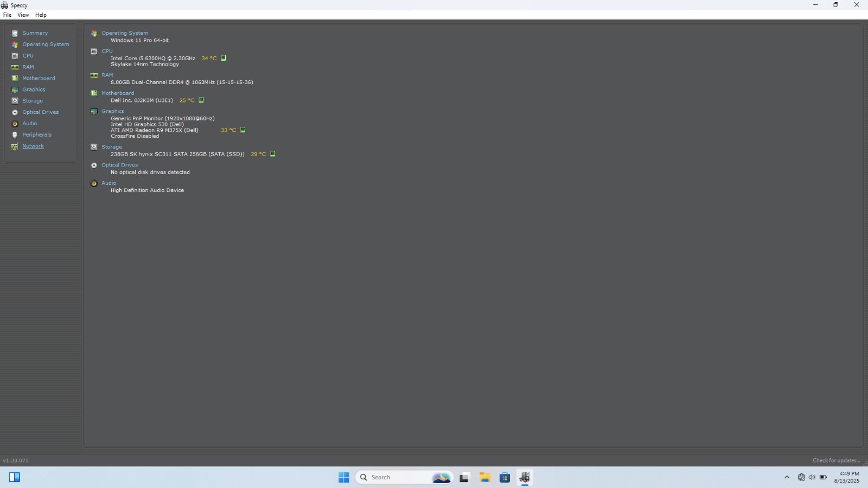Viewport: 868px width, 488px height.
Task: Click the disc icon beside the Optical Drives heading
Action: click(94, 165)
